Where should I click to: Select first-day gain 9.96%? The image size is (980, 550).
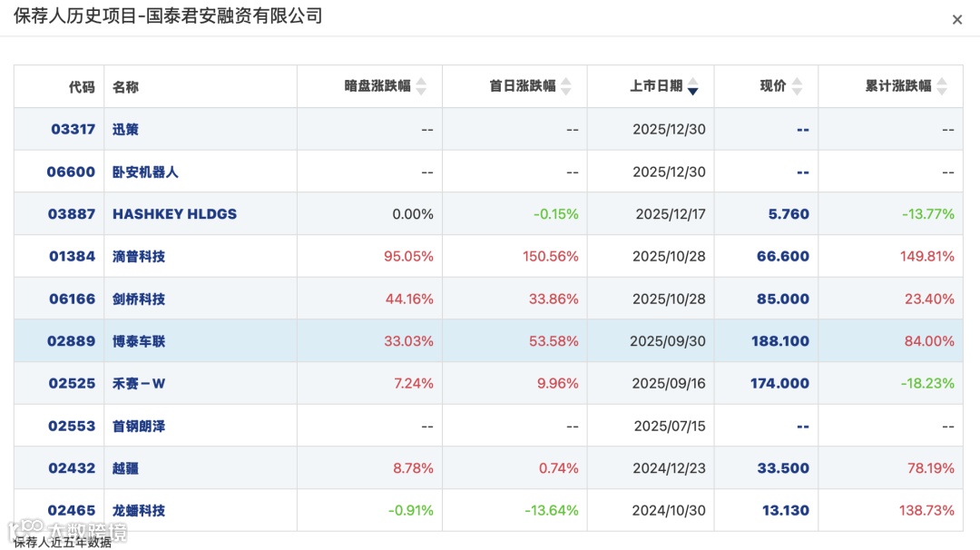(558, 383)
